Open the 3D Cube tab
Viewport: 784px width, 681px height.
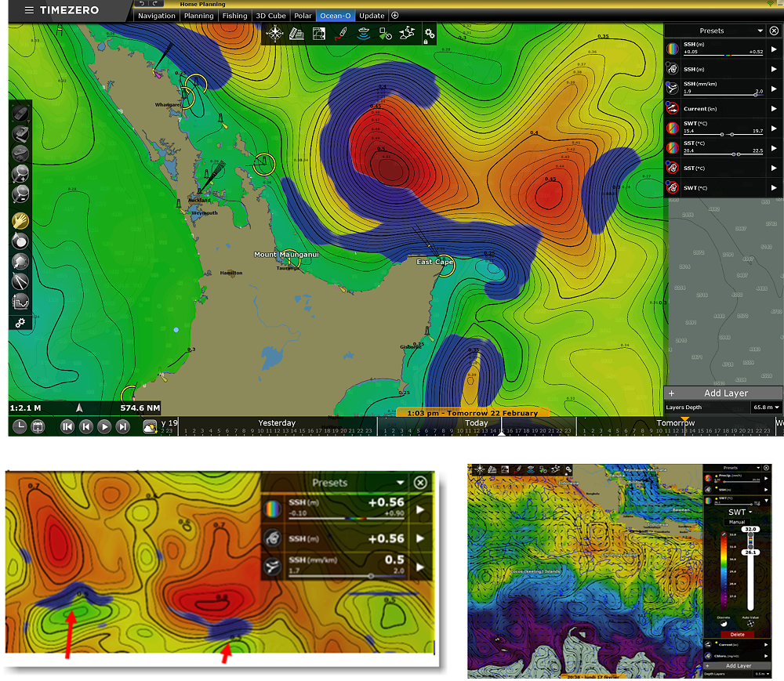pos(271,16)
